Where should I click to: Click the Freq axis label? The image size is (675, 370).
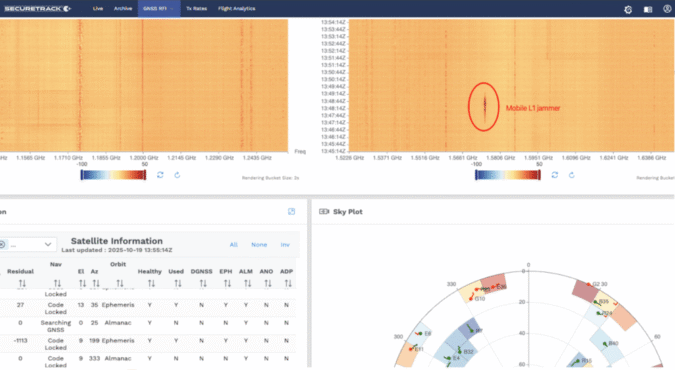click(300, 152)
